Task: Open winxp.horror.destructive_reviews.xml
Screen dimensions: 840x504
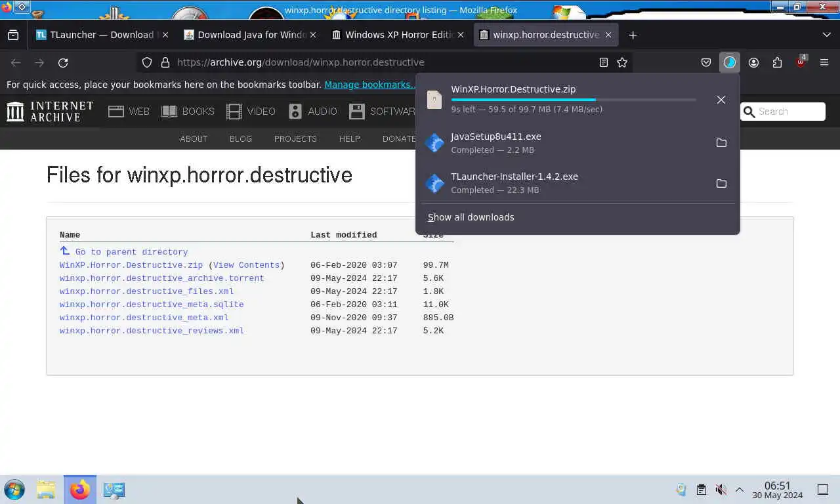Action: coord(152,331)
